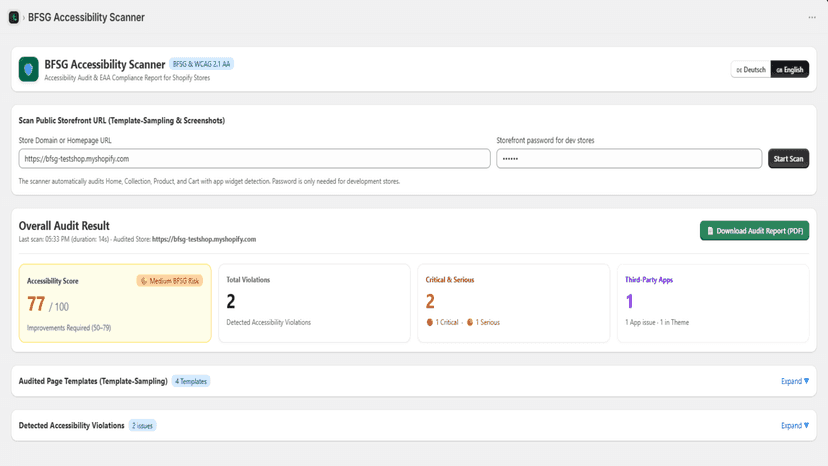Open the audited store URL link
This screenshot has height=466, width=828.
(204, 239)
